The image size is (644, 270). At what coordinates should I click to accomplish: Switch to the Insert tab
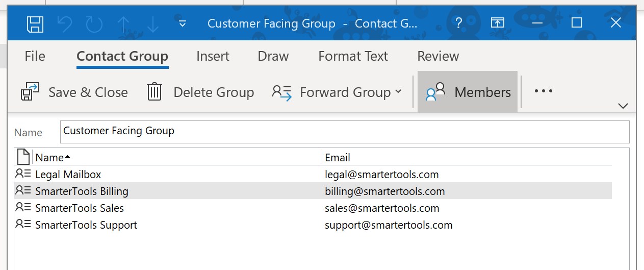(213, 56)
